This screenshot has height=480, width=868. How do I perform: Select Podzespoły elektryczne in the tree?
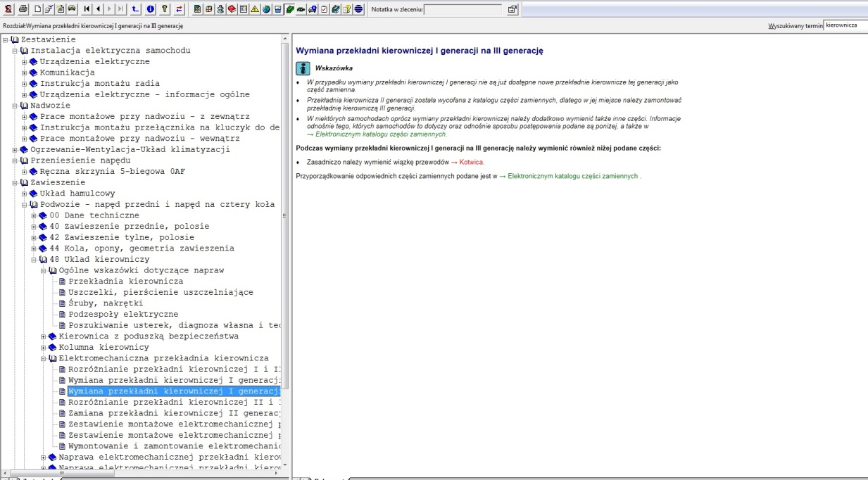click(123, 315)
